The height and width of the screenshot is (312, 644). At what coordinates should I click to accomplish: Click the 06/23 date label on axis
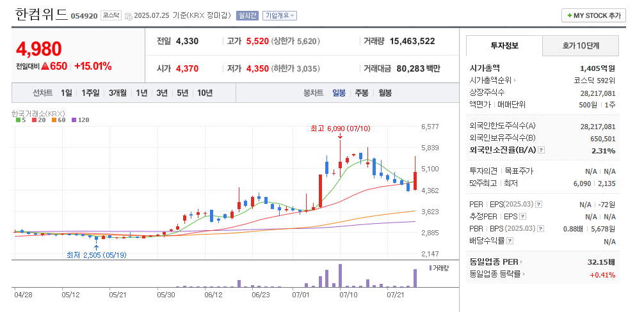coord(261,294)
